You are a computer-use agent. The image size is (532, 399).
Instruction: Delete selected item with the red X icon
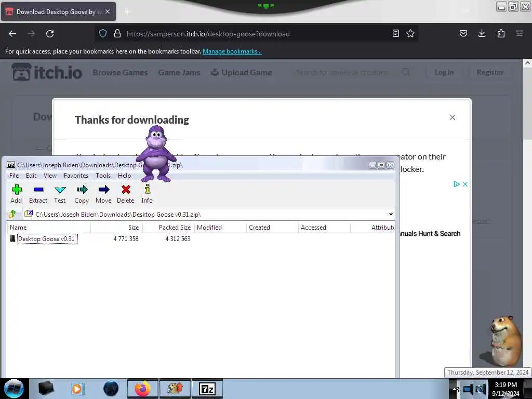click(126, 194)
